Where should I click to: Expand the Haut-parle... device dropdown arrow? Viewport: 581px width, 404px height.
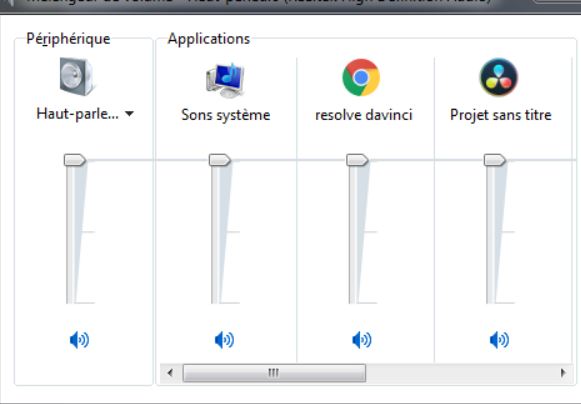129,114
